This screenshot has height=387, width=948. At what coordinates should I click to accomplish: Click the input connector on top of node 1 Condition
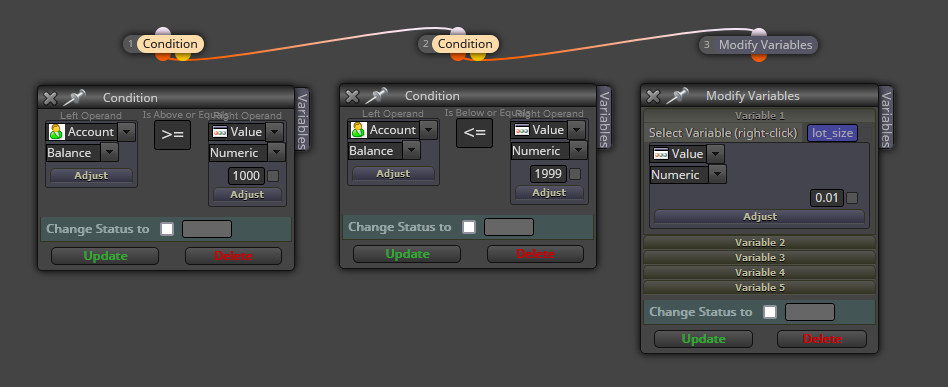[x=163, y=32]
